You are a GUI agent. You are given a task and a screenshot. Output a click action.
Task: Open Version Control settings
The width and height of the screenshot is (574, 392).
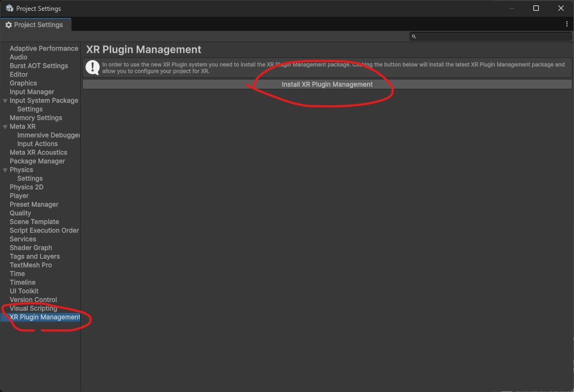point(34,300)
